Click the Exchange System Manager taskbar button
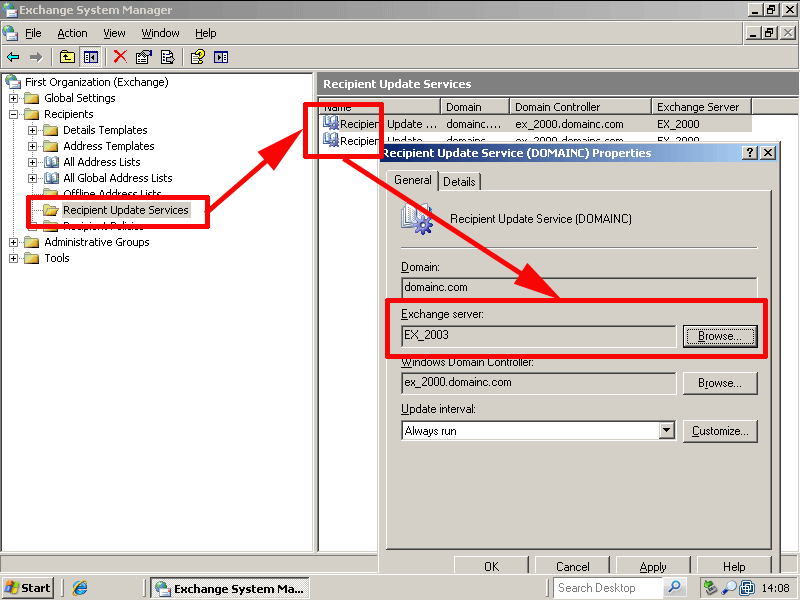 pos(230,588)
